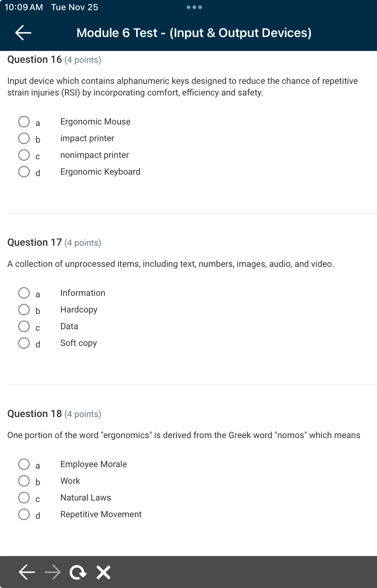377x588 pixels.
Task: Select answer Information for Question 17
Action: click(x=24, y=292)
